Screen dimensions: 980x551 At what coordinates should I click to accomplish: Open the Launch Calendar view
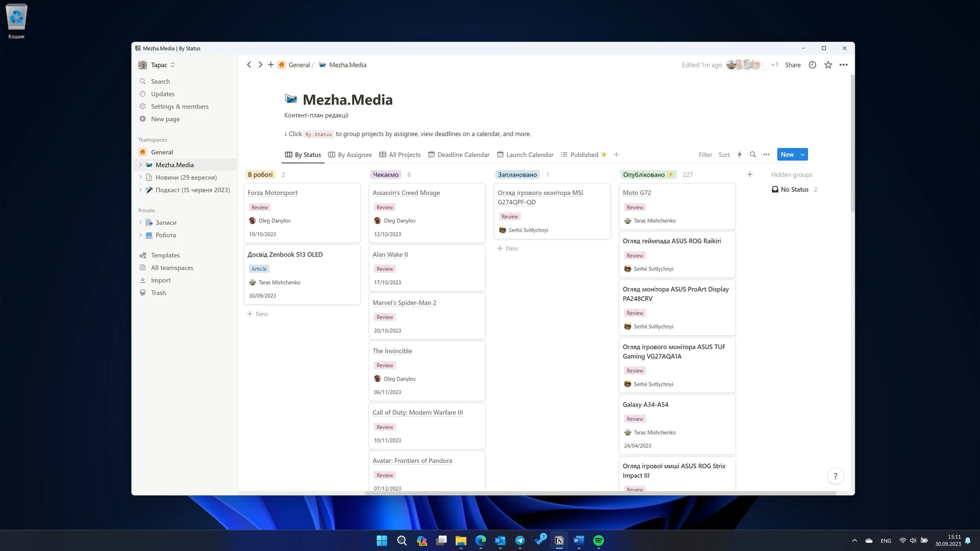pos(525,155)
